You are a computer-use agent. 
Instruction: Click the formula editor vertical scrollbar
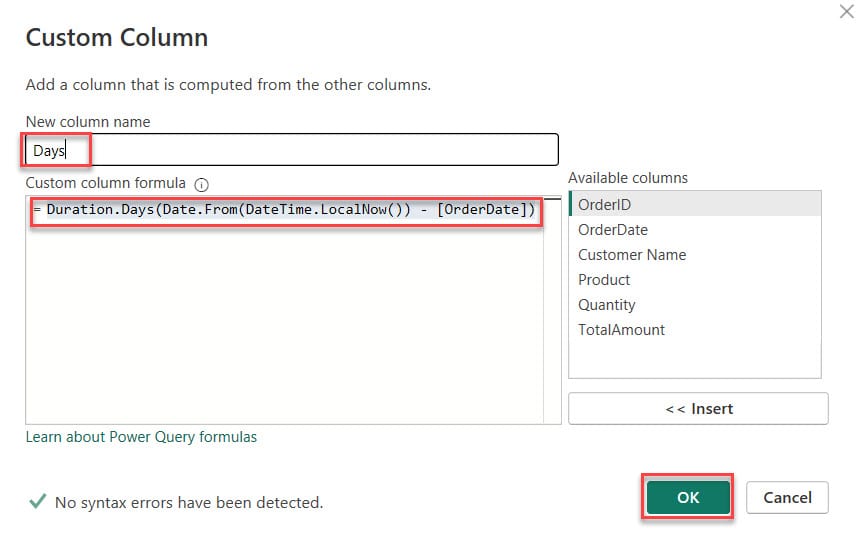552,310
